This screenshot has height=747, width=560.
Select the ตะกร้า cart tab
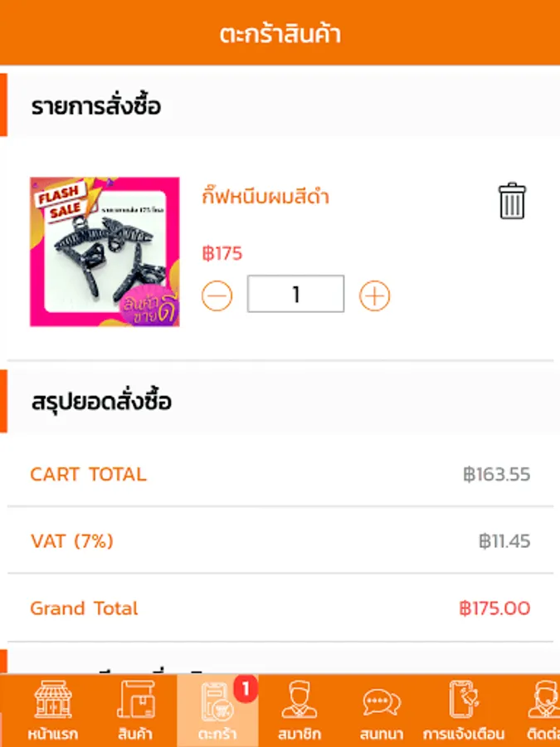click(217, 710)
